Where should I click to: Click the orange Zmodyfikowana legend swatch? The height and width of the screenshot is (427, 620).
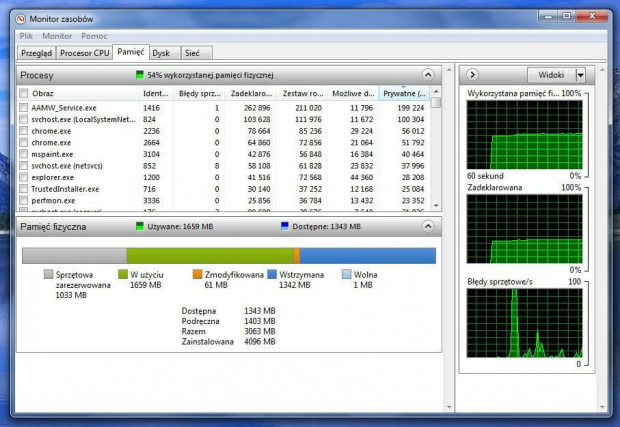[197, 274]
